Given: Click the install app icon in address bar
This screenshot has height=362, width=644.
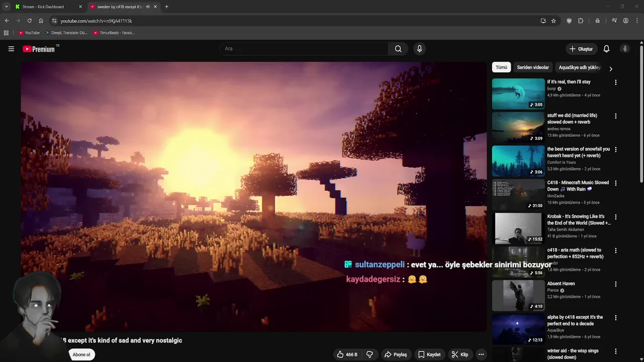Looking at the screenshot, I should 543,21.
